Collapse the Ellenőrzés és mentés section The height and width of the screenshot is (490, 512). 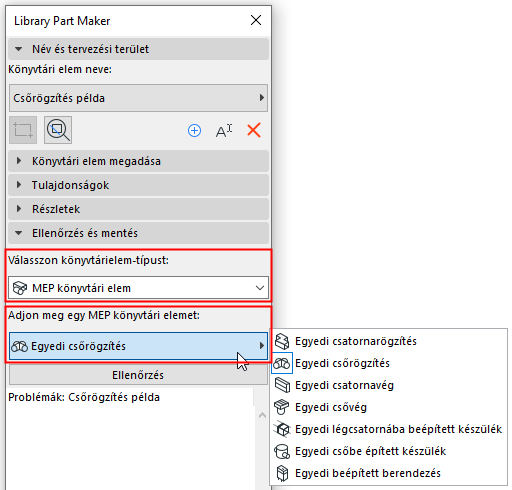coord(138,233)
